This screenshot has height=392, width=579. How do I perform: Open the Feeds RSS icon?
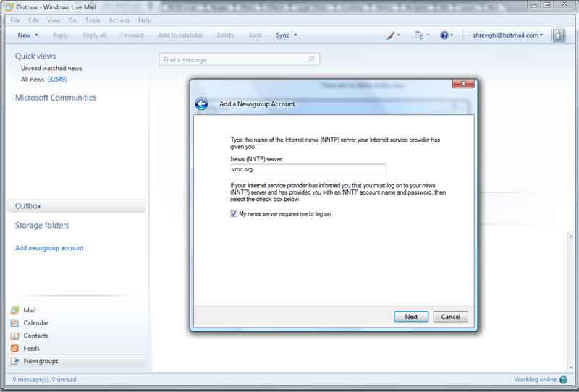pos(14,348)
